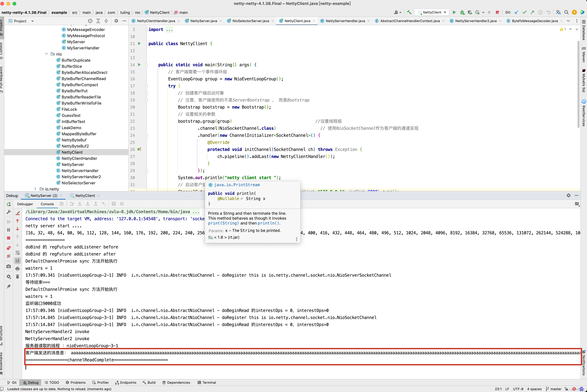Open the translation plugin icon
The image size is (587, 392).
[x=558, y=12]
